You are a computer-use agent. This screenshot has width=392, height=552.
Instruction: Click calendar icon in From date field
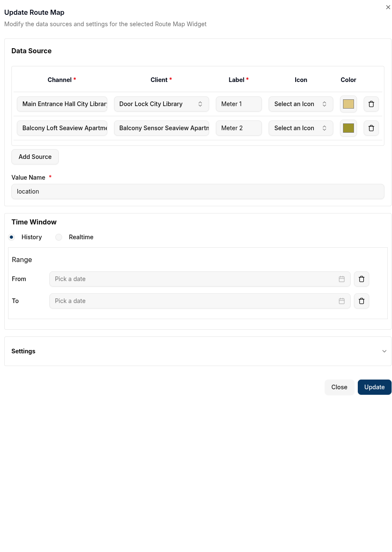tap(341, 279)
